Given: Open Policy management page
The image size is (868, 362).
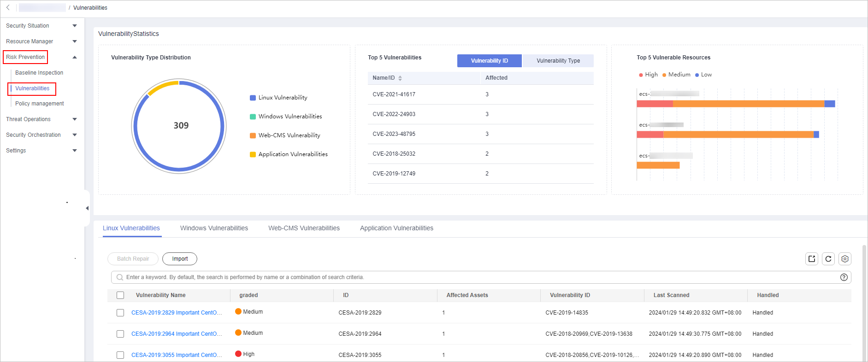Looking at the screenshot, I should pyautogui.click(x=40, y=104).
